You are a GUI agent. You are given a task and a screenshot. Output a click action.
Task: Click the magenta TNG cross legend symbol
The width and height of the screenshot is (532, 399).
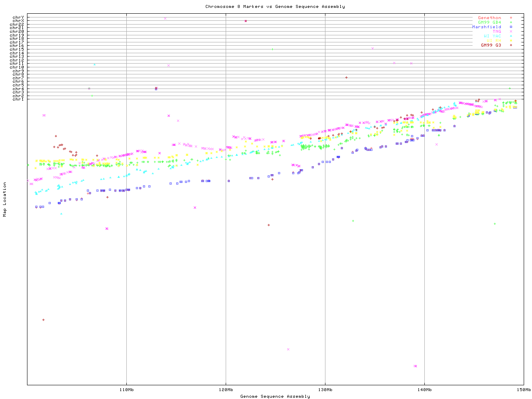tap(511, 32)
